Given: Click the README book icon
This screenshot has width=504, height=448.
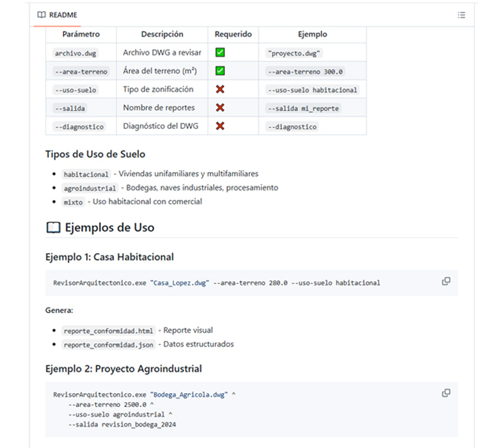Looking at the screenshot, I should [41, 15].
